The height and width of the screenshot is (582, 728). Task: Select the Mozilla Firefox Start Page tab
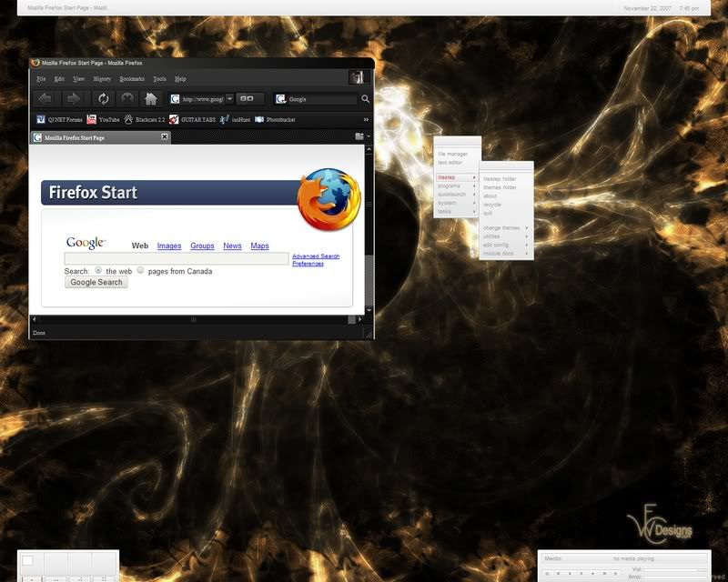100,137
